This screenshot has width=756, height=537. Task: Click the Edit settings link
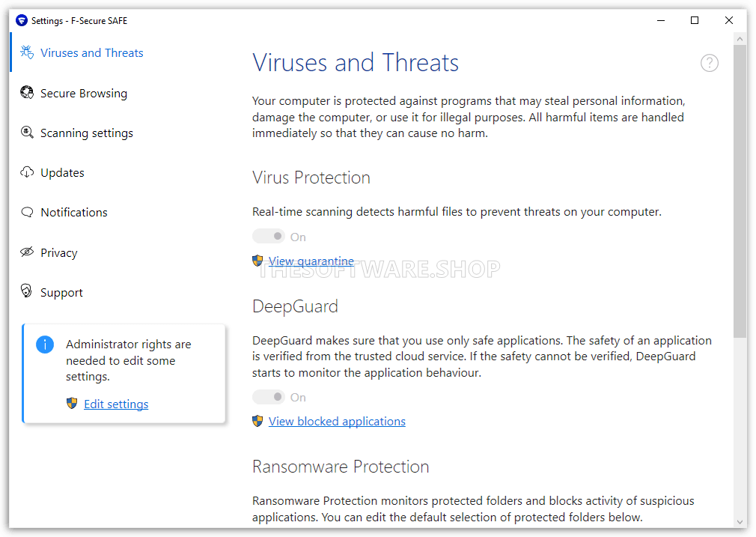(116, 404)
